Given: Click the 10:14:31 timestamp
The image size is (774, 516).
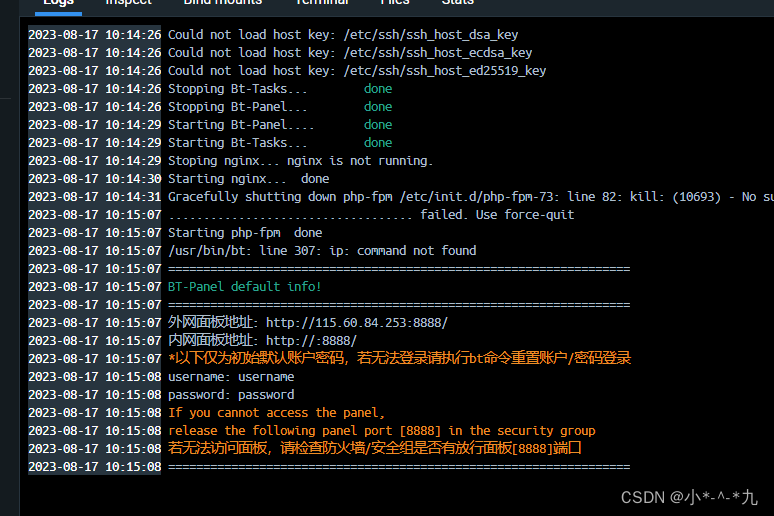Looking at the screenshot, I should pyautogui.click(x=95, y=197).
